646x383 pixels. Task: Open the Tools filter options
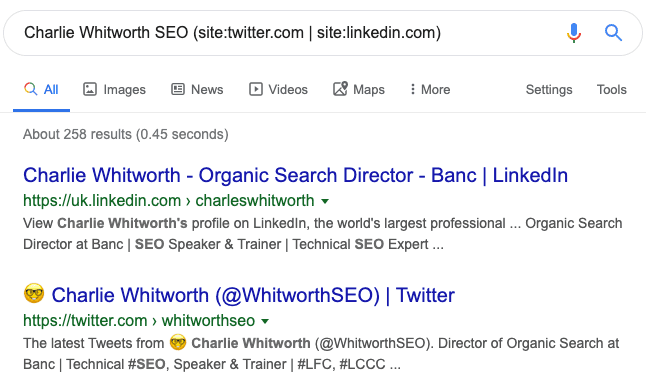pyautogui.click(x=611, y=89)
